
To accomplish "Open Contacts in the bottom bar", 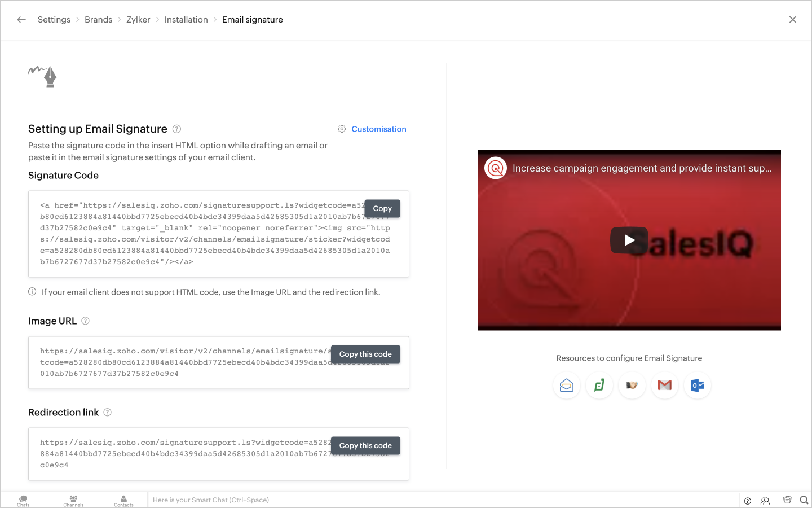I will pos(123,501).
